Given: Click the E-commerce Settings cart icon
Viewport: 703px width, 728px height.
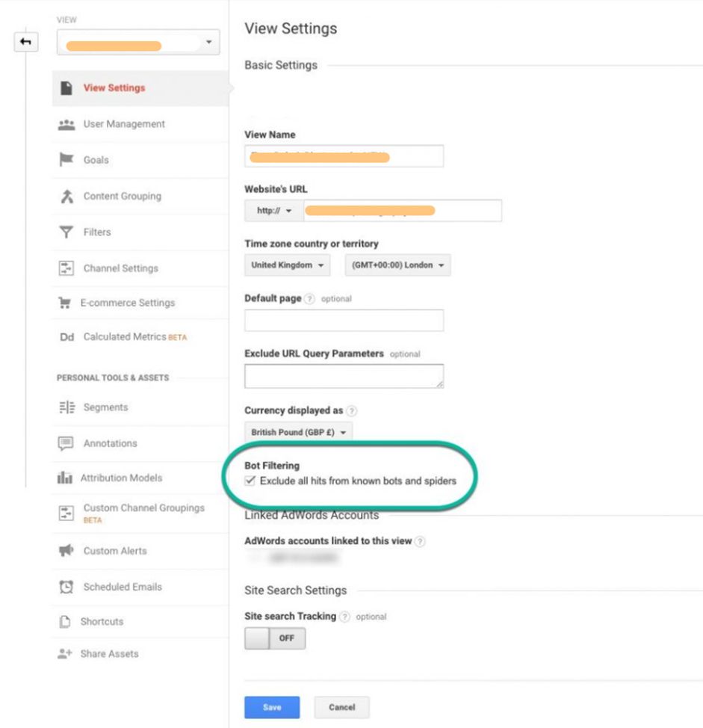Looking at the screenshot, I should 67,303.
